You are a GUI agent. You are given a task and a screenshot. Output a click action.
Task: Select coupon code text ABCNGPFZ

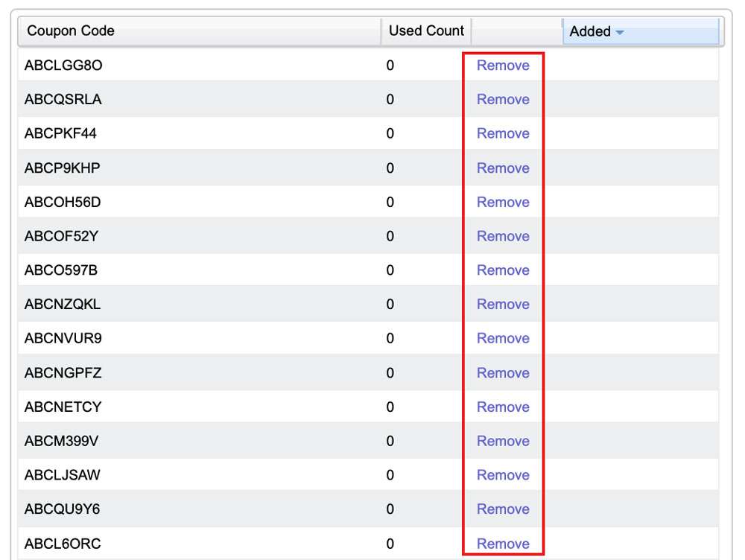click(63, 373)
